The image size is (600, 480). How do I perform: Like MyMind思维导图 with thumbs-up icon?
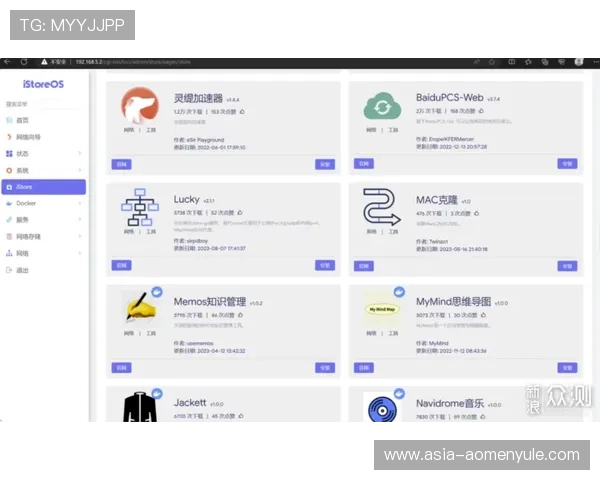(483, 315)
